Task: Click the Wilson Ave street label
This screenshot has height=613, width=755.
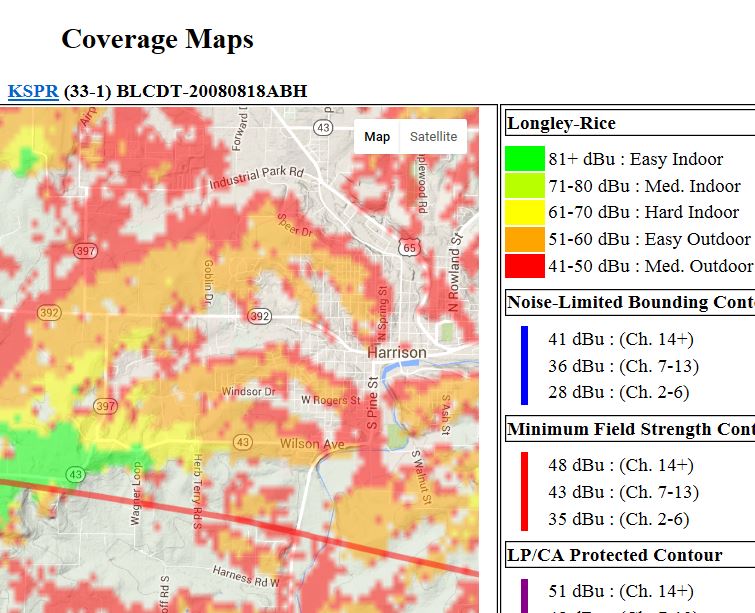Action: pyautogui.click(x=312, y=444)
